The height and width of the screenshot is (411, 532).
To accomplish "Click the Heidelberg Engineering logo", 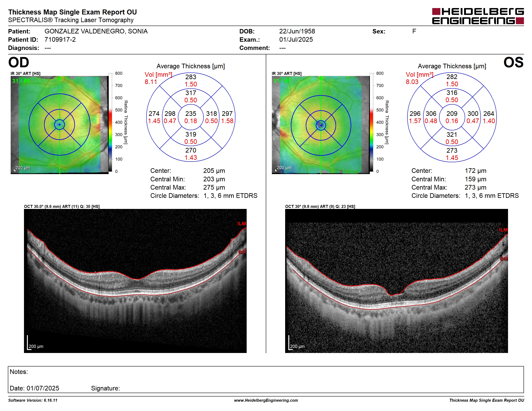I will tap(478, 16).
